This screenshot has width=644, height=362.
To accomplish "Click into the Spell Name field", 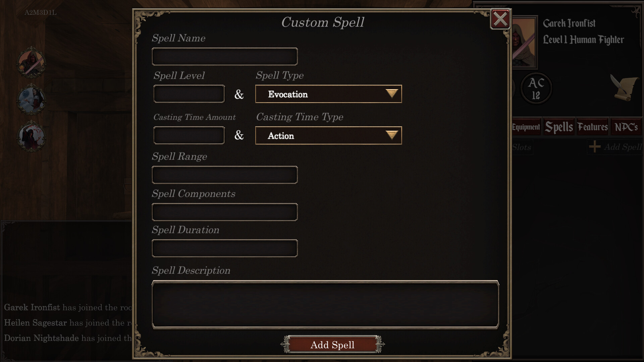I will pos(225,57).
